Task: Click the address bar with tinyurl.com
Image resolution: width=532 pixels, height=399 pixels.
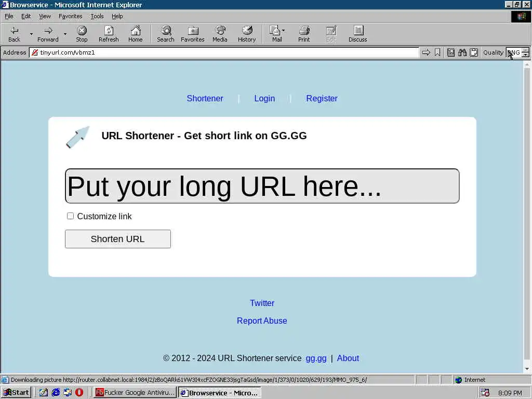Action: point(224,52)
